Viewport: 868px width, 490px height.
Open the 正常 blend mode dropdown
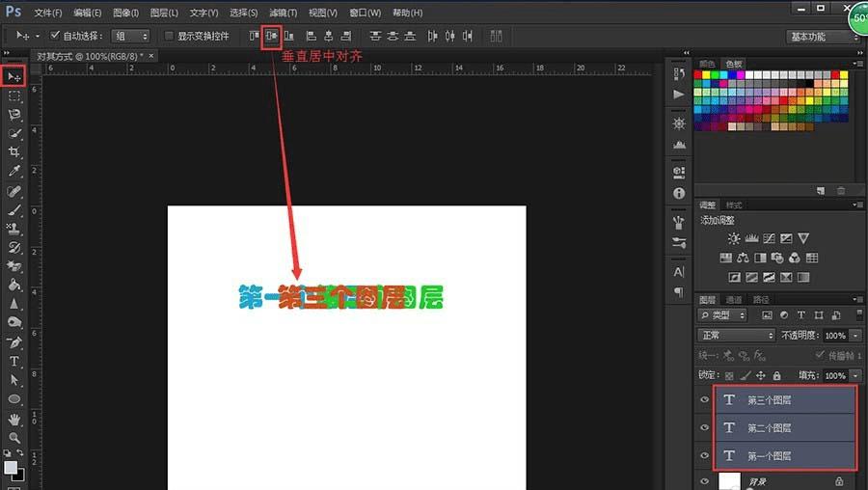[x=736, y=336]
